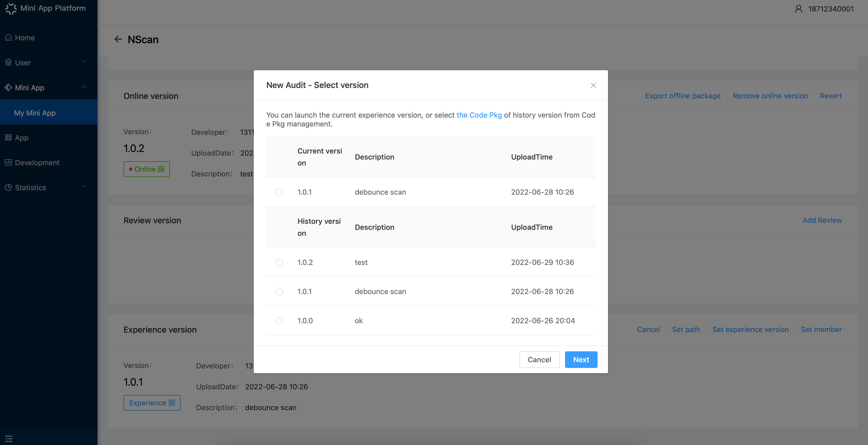Image resolution: width=868 pixels, height=445 pixels.
Task: Click the blue Experience badge button
Action: (x=152, y=403)
